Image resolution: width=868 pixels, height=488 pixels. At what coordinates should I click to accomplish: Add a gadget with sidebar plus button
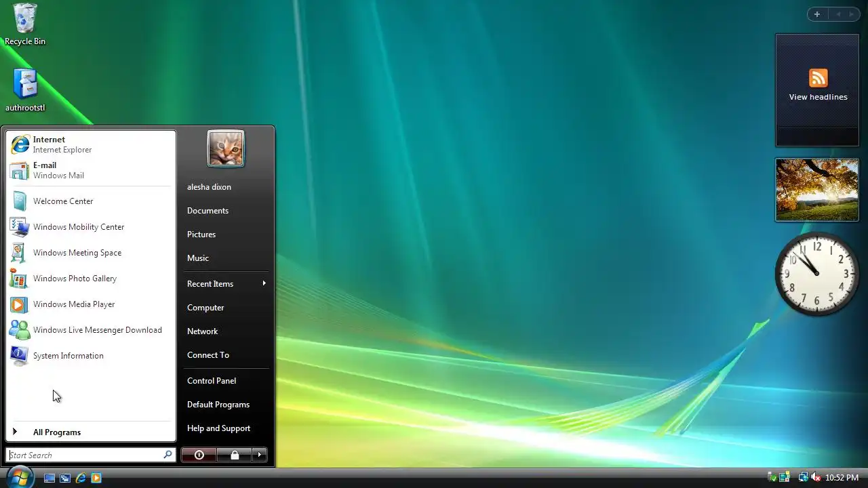[x=817, y=14]
